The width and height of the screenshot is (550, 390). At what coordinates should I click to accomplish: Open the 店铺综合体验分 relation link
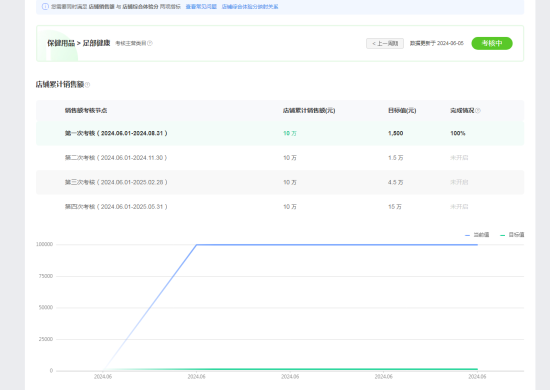[x=250, y=7]
